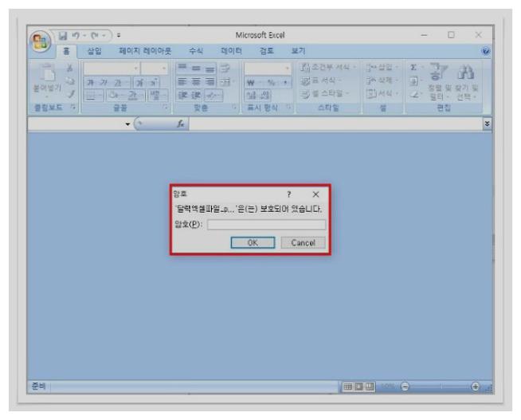Set Top Align in alignment group

click(x=182, y=68)
